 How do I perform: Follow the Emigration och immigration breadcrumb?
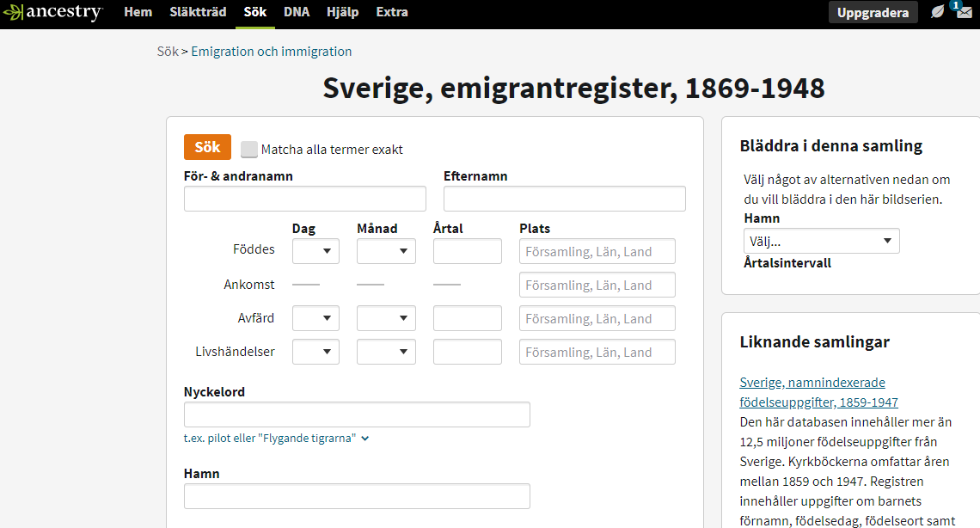point(271,52)
